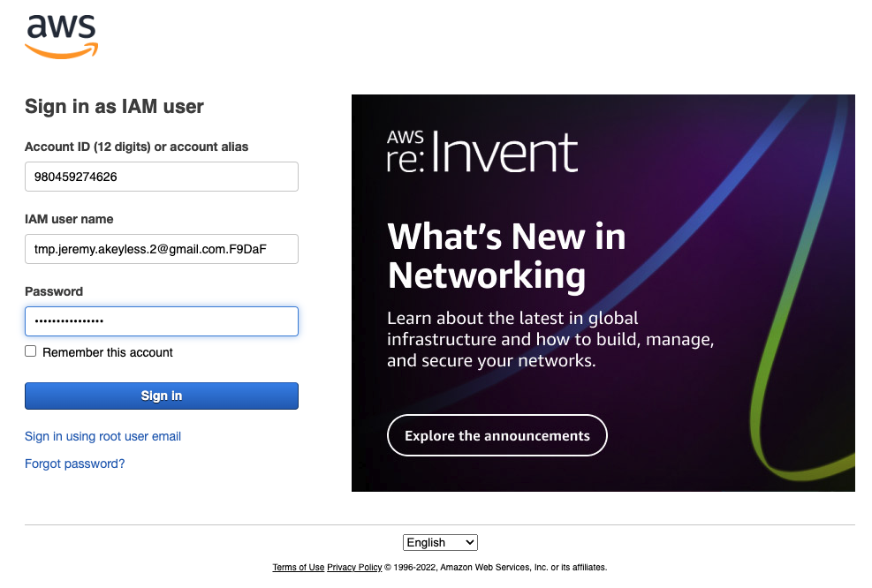Click the 'Password' label text
Viewport: 872px width, 588px height.
pos(54,291)
